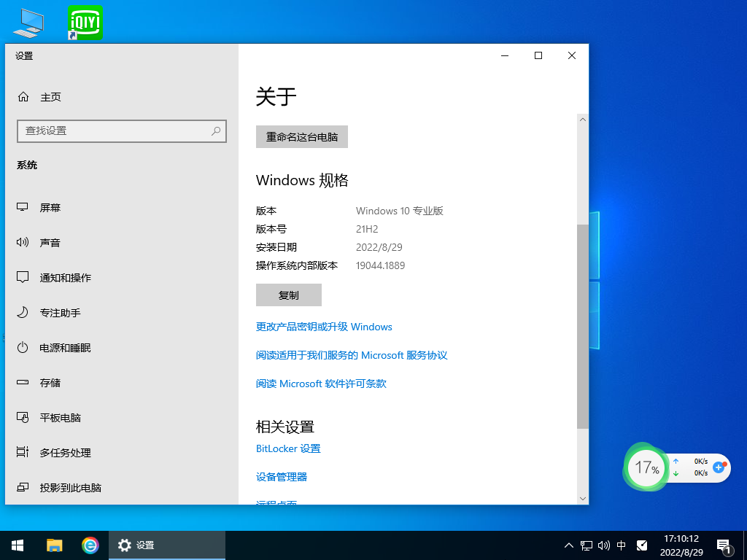
Task: Open 存储 storage icon in sidebar
Action: coord(23,382)
